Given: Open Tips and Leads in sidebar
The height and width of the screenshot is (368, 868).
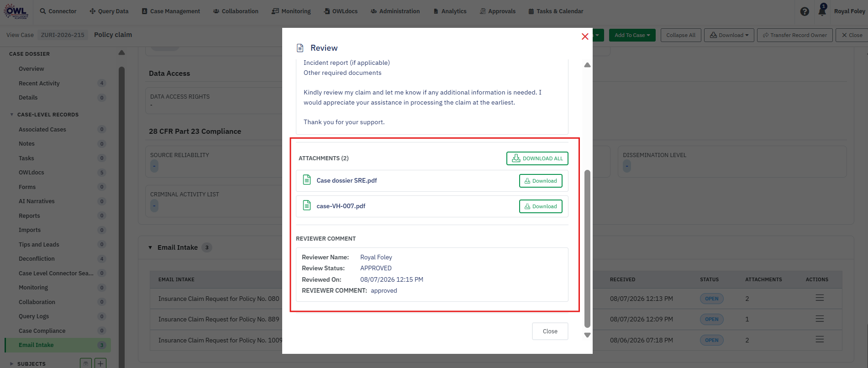Looking at the screenshot, I should [39, 245].
